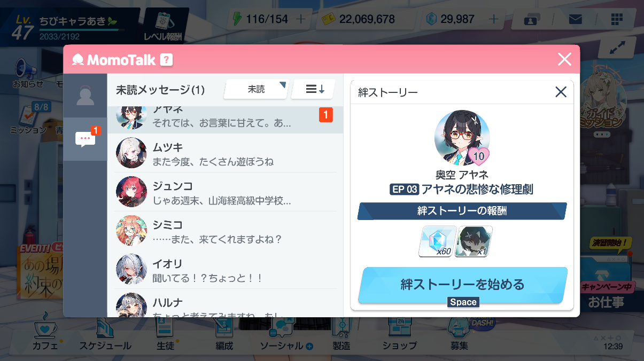This screenshot has width=644, height=361.
Task: Open the カフェ menu item
Action: [x=45, y=334]
